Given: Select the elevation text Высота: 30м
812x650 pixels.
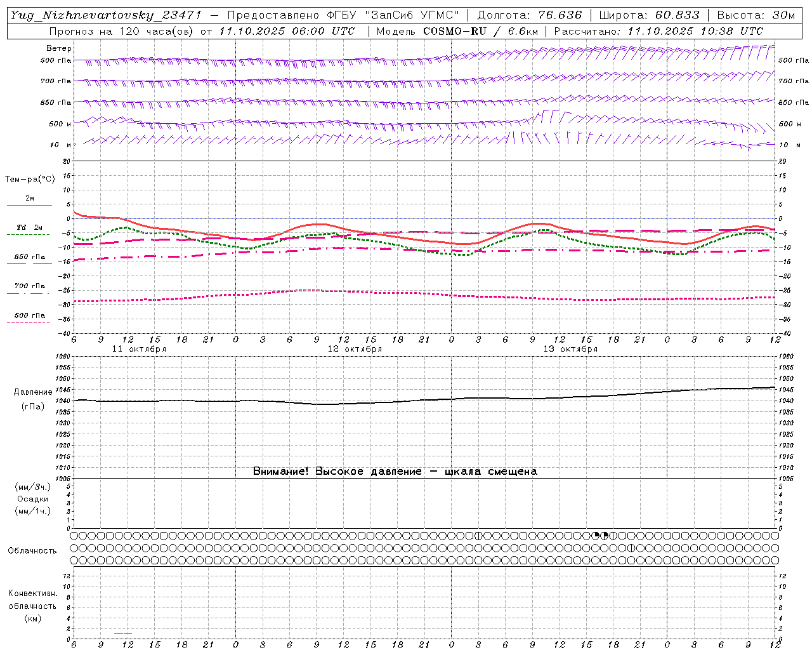Looking at the screenshot, I should point(756,15).
